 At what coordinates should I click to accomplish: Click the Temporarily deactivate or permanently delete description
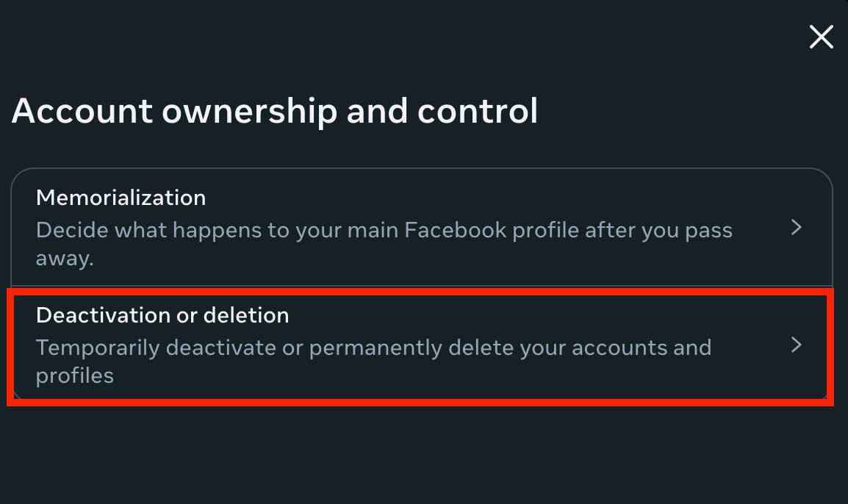click(x=373, y=348)
